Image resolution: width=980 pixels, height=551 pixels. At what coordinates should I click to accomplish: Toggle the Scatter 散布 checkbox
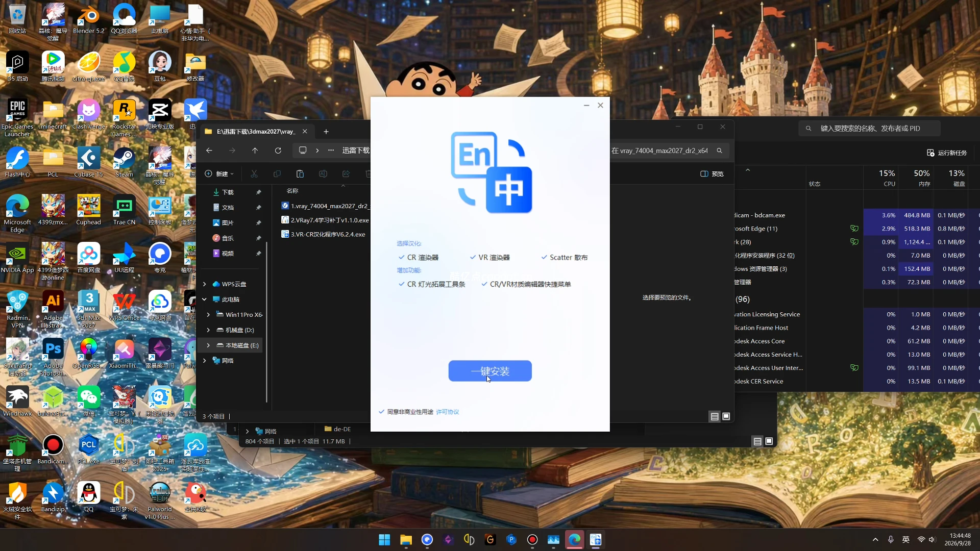(x=544, y=258)
